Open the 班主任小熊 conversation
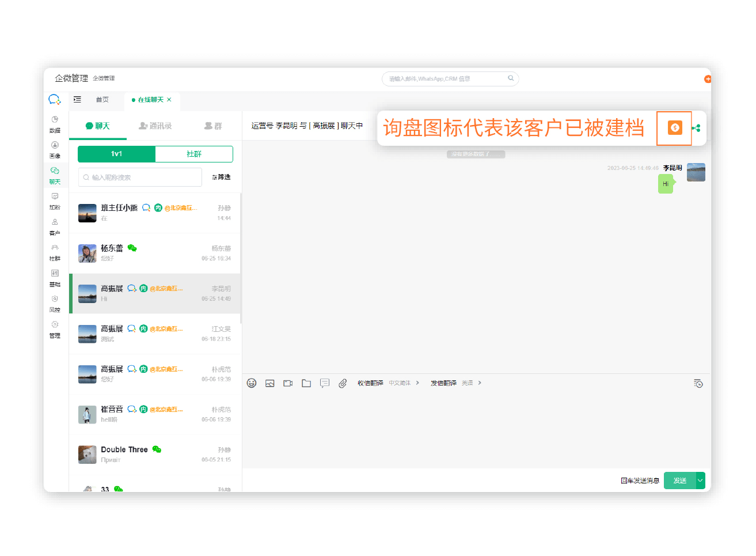The width and height of the screenshot is (756, 556). 155,213
